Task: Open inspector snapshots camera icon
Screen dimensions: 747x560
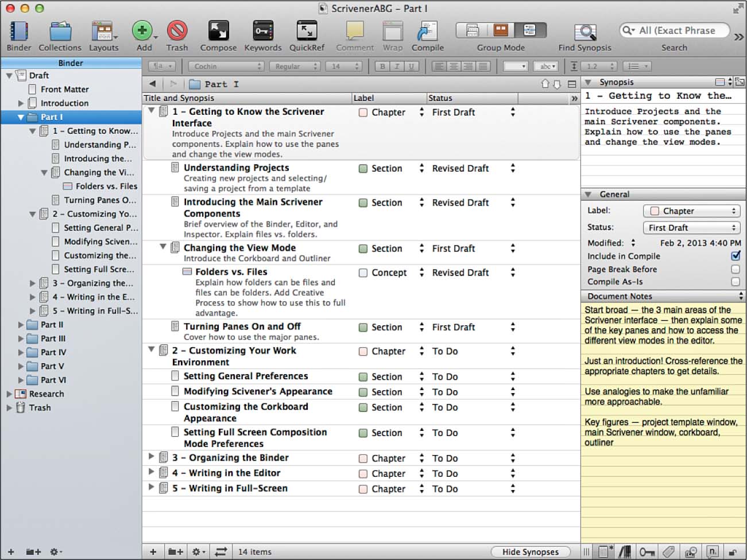Action: [691, 552]
